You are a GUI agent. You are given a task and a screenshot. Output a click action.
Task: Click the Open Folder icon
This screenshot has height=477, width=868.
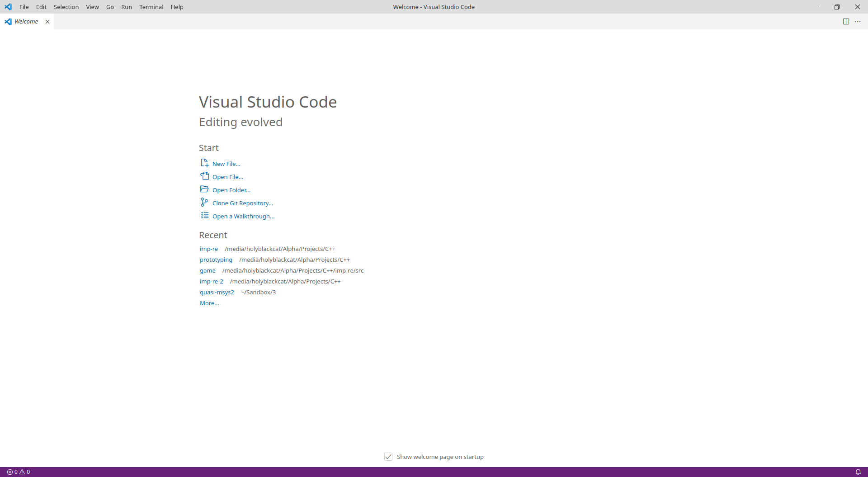[x=204, y=189]
